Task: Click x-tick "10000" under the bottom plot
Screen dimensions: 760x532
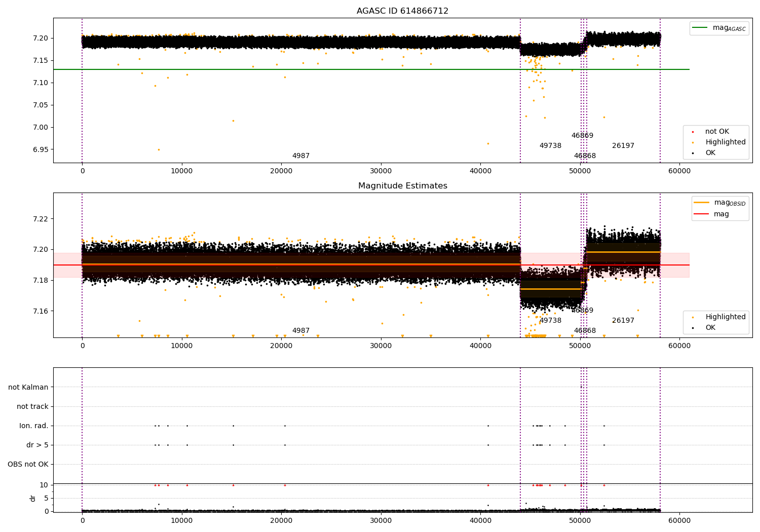Action: pyautogui.click(x=182, y=520)
